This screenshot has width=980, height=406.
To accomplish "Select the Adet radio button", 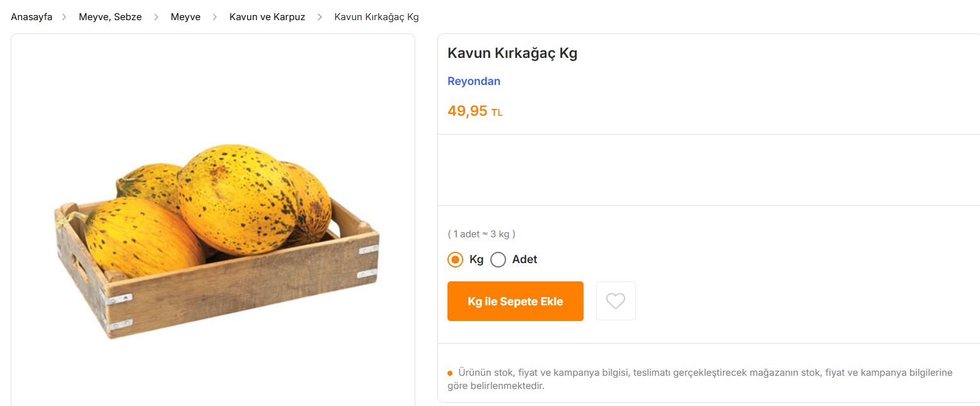I will 498,259.
